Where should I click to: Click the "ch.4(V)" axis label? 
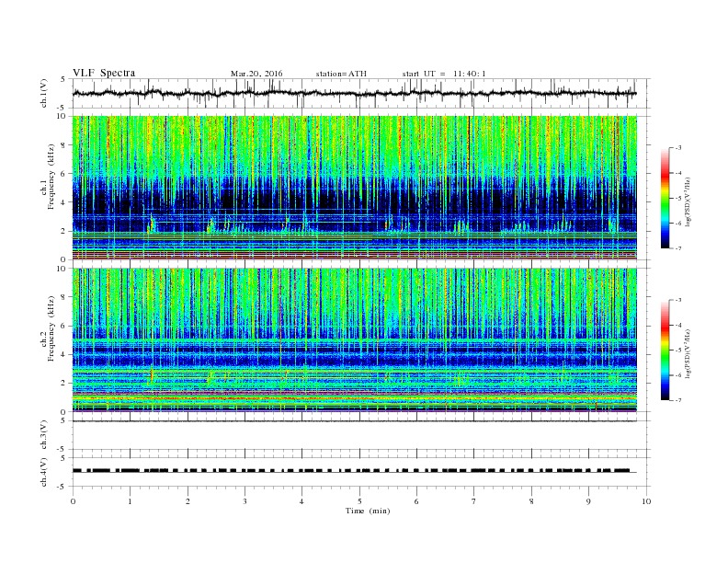tap(44, 472)
